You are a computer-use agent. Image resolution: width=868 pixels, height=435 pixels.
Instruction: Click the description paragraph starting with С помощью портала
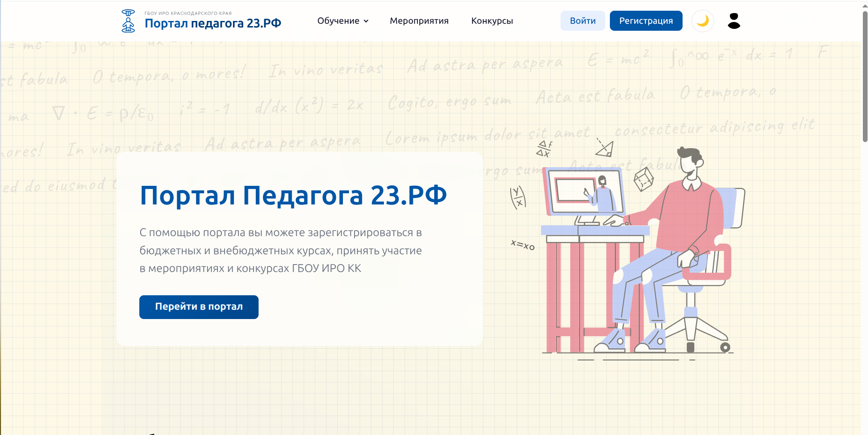coord(281,251)
